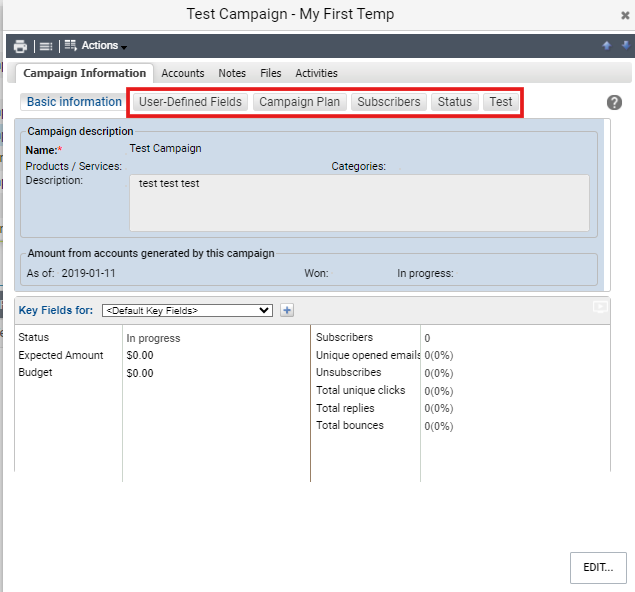Open the Actions dropdown menu
Viewport: 635px width, 592px height.
(96, 45)
